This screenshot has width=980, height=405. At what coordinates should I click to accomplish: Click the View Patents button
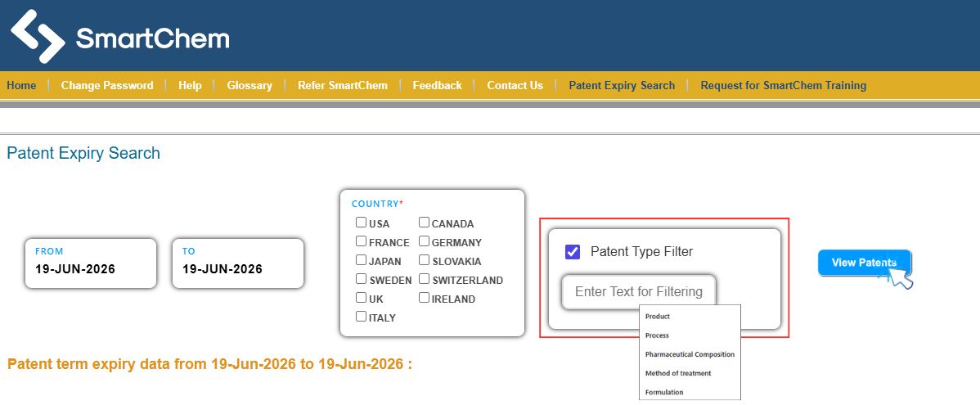[x=865, y=263]
